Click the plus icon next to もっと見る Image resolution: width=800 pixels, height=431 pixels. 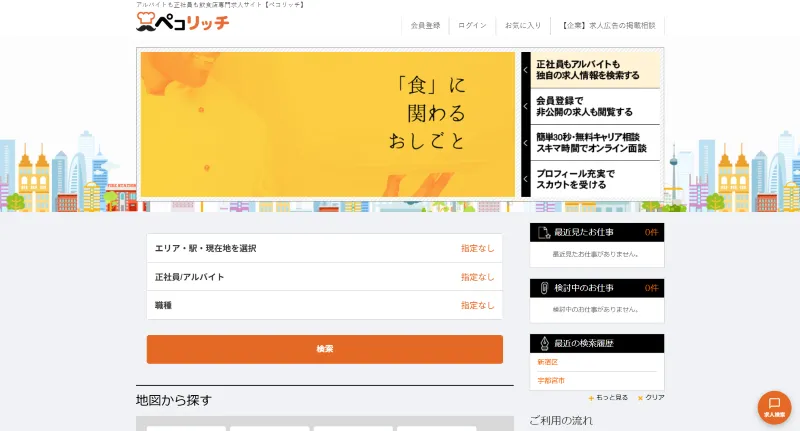[x=591, y=398]
